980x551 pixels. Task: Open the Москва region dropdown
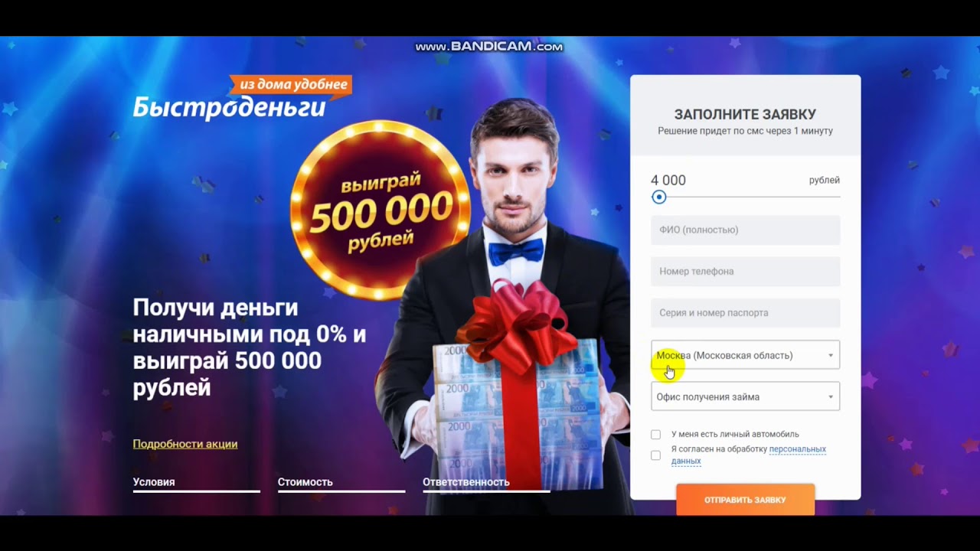coord(745,355)
